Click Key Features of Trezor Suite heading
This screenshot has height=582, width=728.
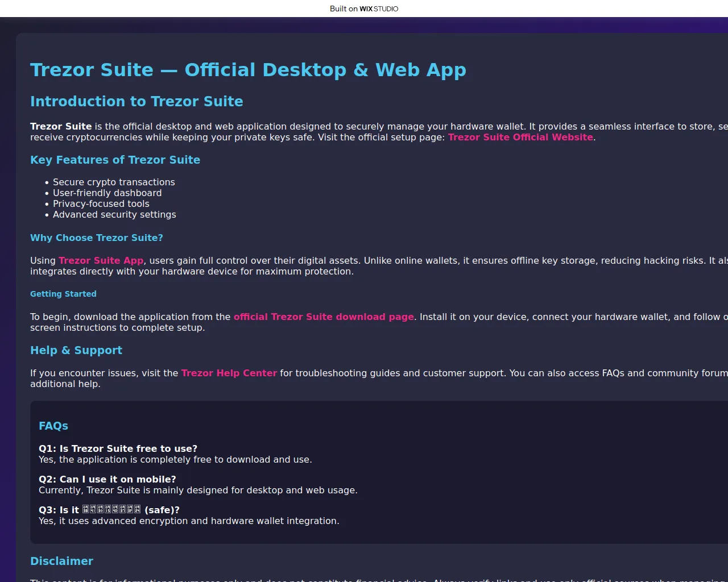[x=115, y=160]
